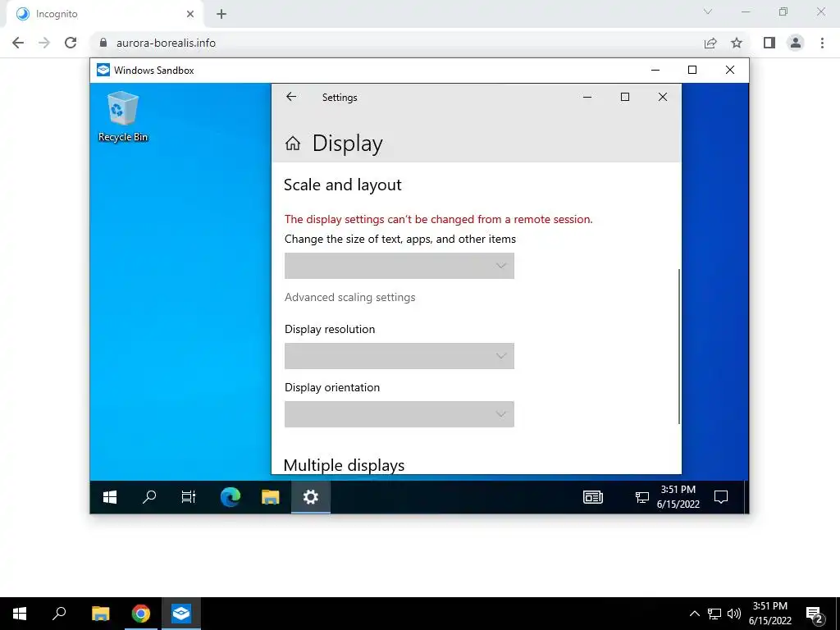Open the host volume control
The width and height of the screenshot is (840, 630).
tap(734, 614)
